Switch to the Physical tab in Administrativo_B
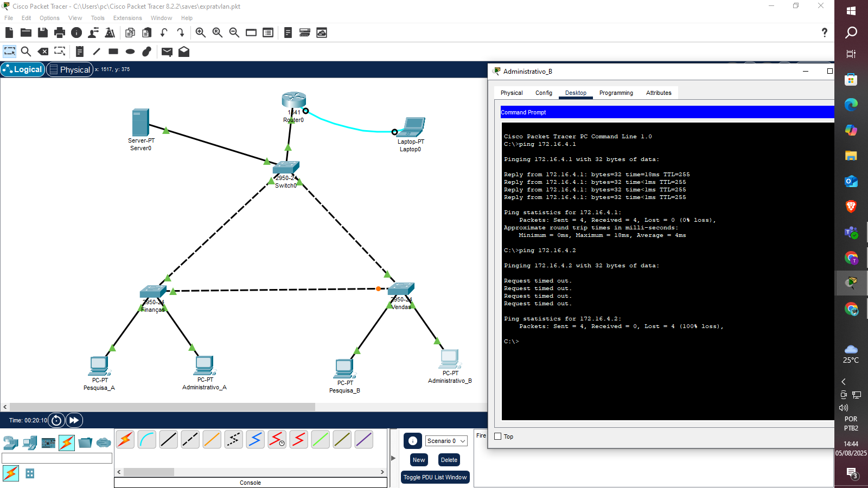This screenshot has height=488, width=868. pos(512,93)
